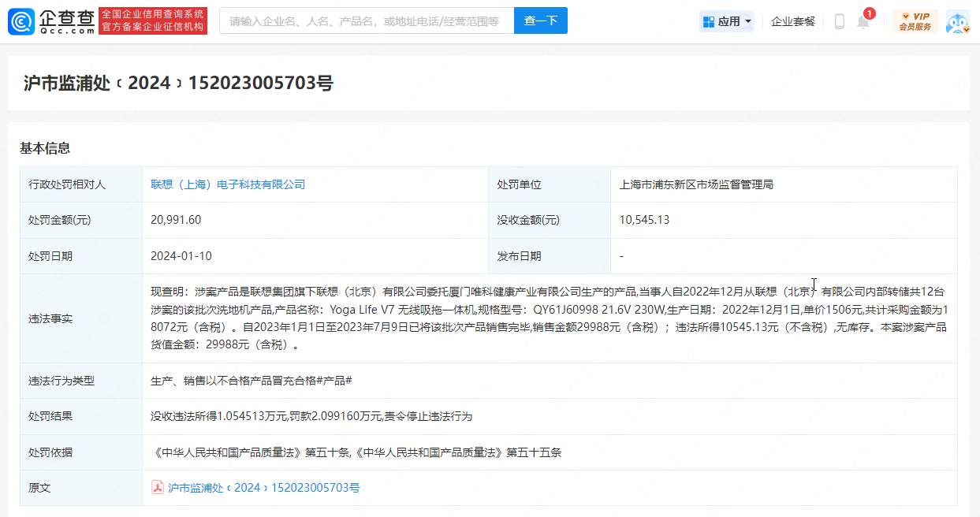Click the 现查明 violation facts paragraph

pyautogui.click(x=549, y=318)
